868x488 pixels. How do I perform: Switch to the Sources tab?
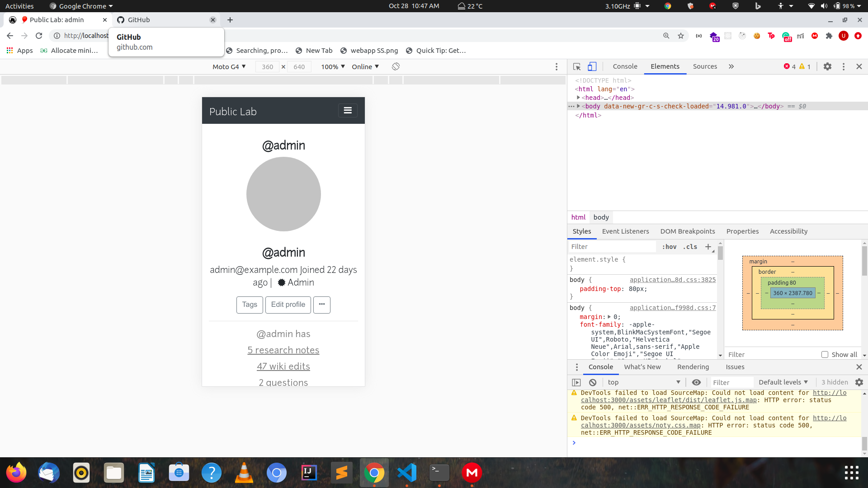pyautogui.click(x=705, y=66)
